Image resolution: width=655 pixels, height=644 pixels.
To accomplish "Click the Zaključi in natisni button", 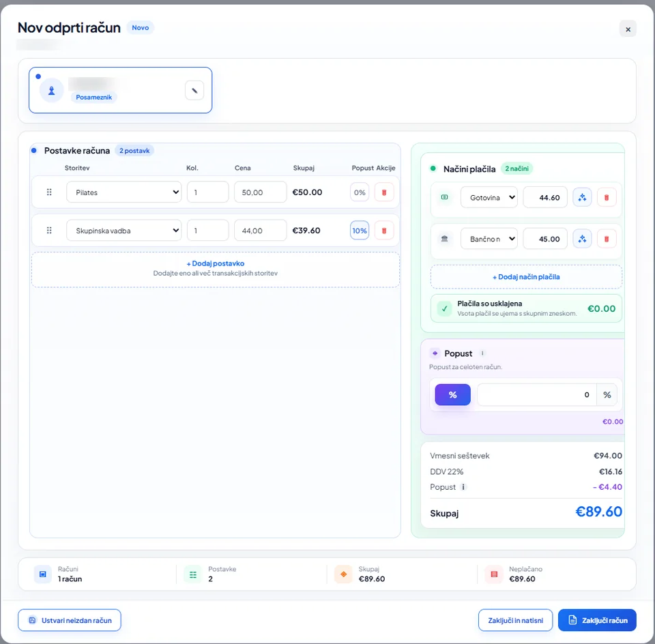I will pos(516,620).
